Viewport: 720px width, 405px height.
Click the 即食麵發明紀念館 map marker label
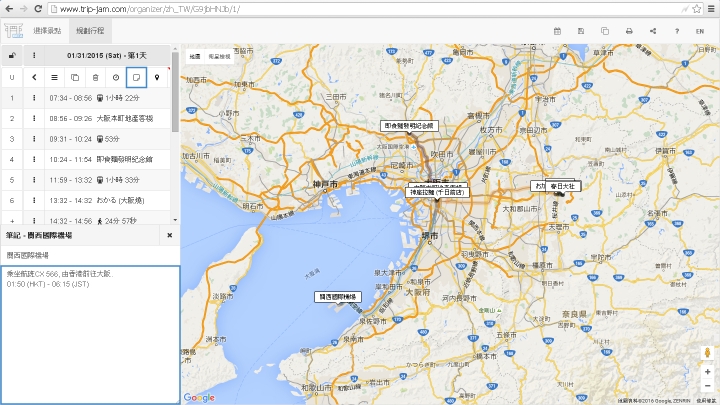[x=409, y=126]
